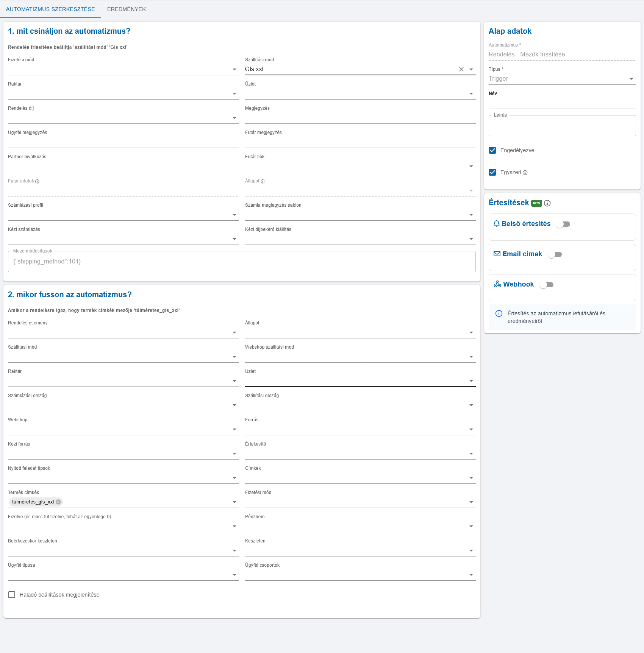Viewport: 644px width, 653px height.
Task: Enable the Webhook toggle switch
Action: pos(546,285)
